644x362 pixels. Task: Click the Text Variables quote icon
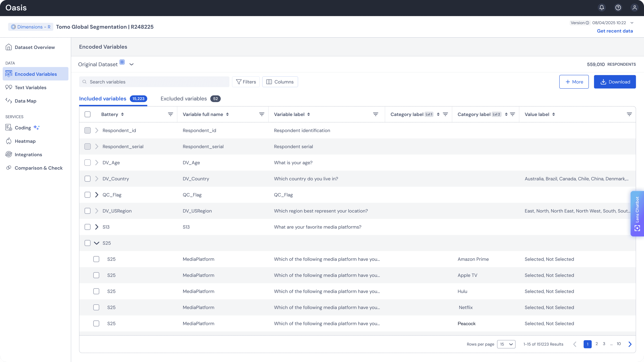9,87
